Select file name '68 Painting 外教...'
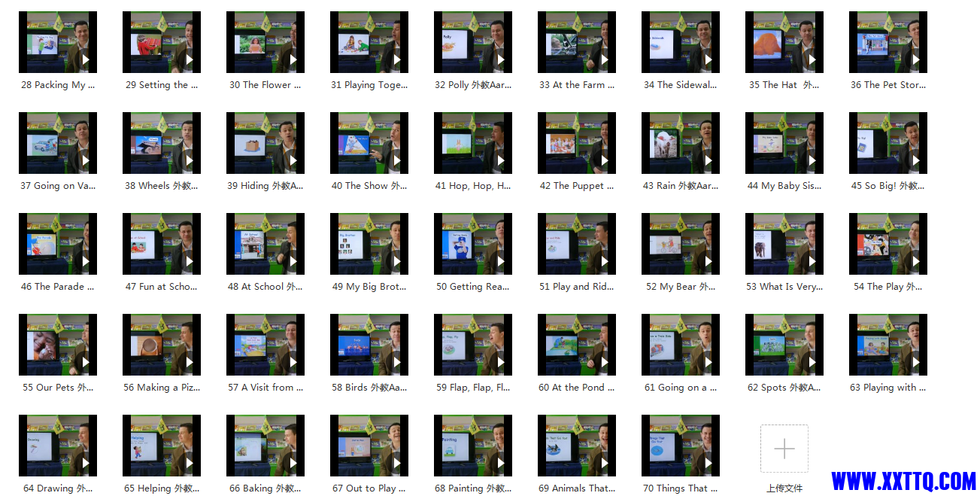 473,488
